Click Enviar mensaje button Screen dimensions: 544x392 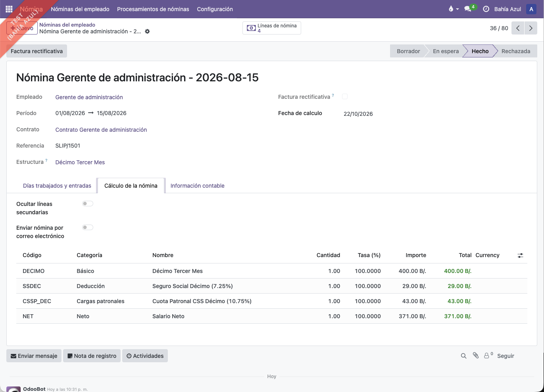pos(34,356)
